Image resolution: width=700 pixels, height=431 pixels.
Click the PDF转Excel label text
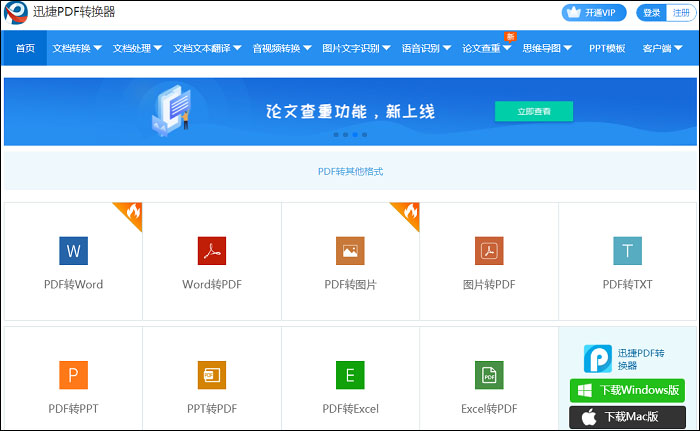pyautogui.click(x=350, y=409)
